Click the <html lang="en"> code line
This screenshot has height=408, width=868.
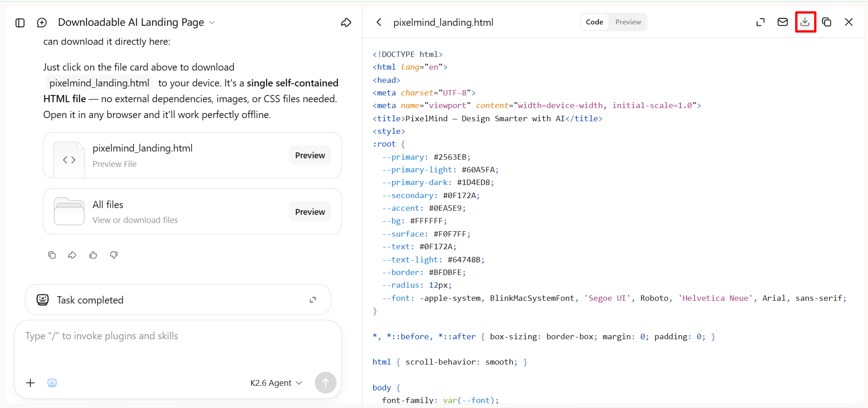coord(410,67)
